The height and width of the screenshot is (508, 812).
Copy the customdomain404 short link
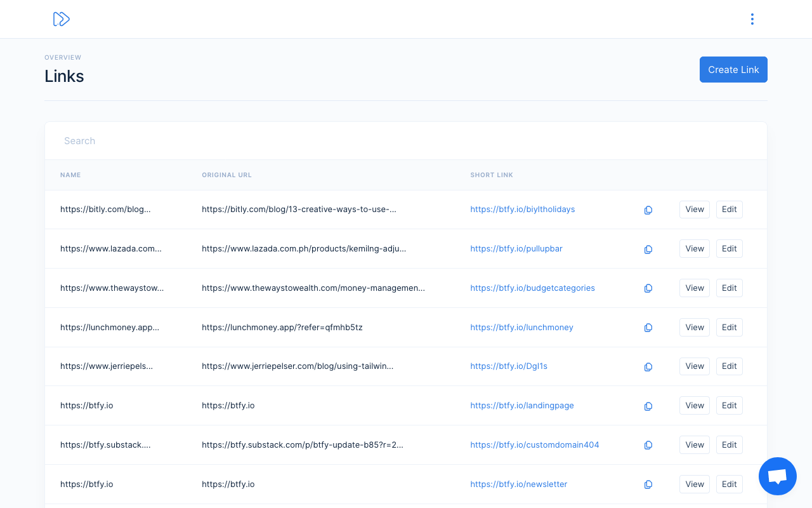tap(648, 445)
